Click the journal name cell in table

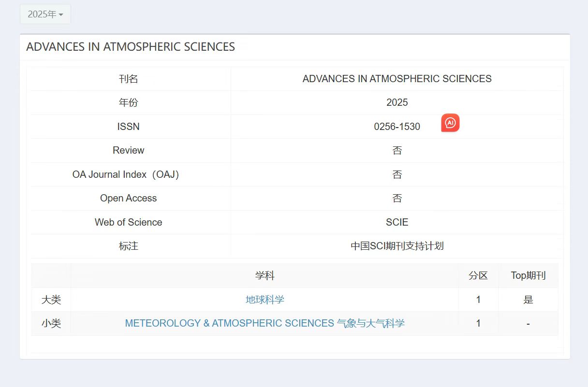[397, 79]
